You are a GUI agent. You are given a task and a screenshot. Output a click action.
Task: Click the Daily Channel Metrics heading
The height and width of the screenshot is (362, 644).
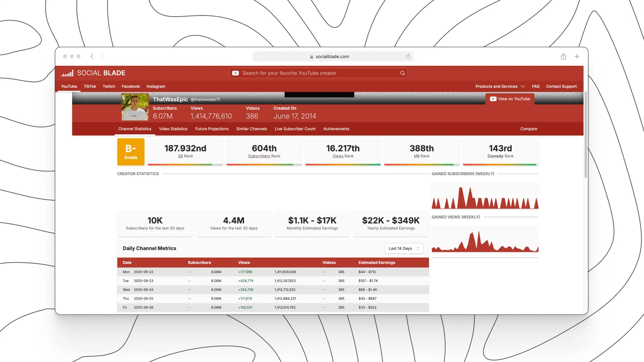[x=150, y=248]
